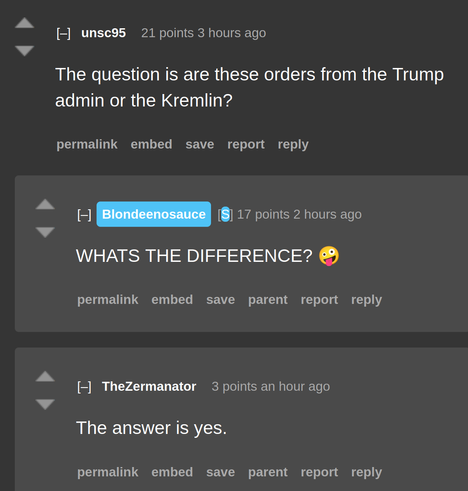This screenshot has width=468, height=491.
Task: Reply to TheZermanator's comment
Action: (x=366, y=472)
